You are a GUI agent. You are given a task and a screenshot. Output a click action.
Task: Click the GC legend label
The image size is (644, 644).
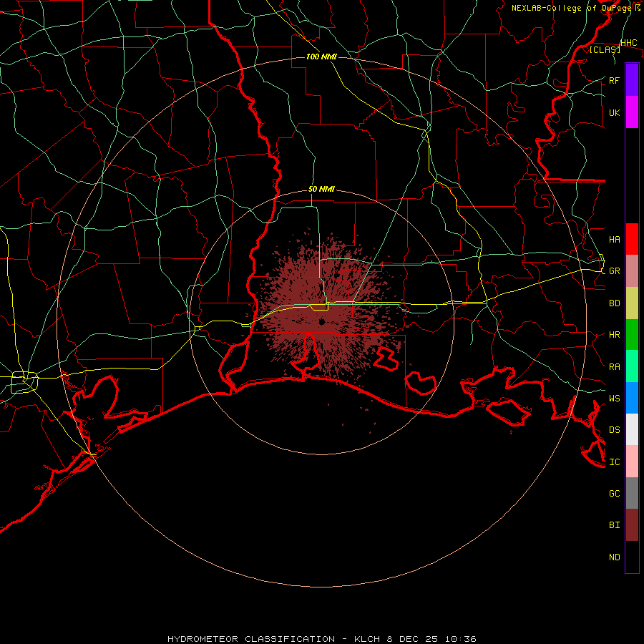[614, 493]
